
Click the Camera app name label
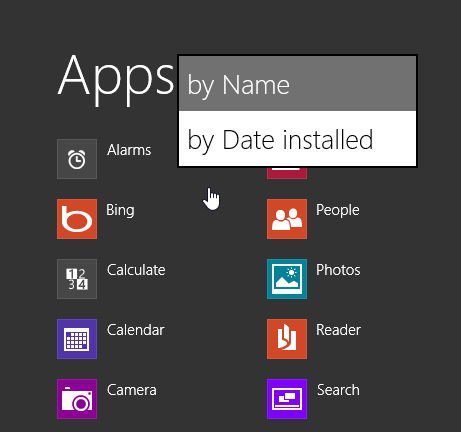pyautogui.click(x=132, y=390)
